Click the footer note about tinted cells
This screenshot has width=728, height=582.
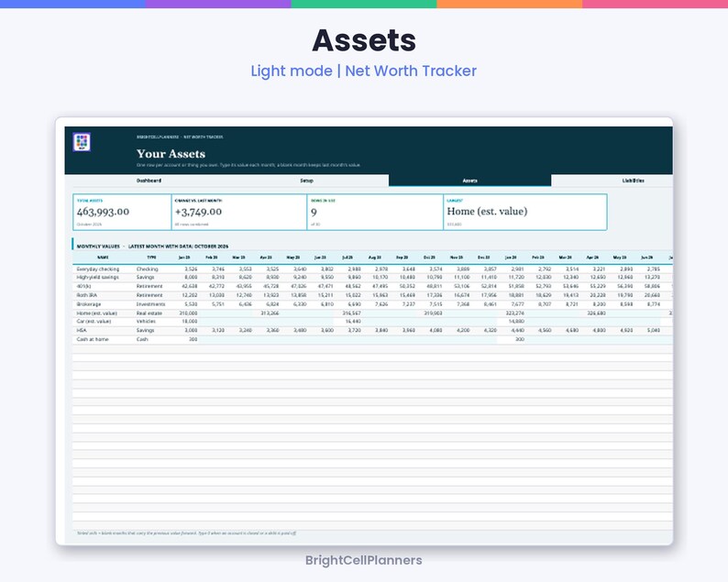[x=186, y=533]
